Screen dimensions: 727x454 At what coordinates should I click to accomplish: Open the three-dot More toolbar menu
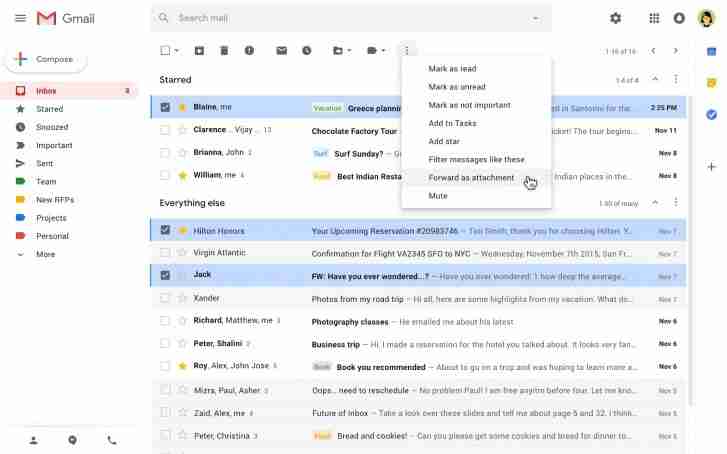(x=407, y=51)
